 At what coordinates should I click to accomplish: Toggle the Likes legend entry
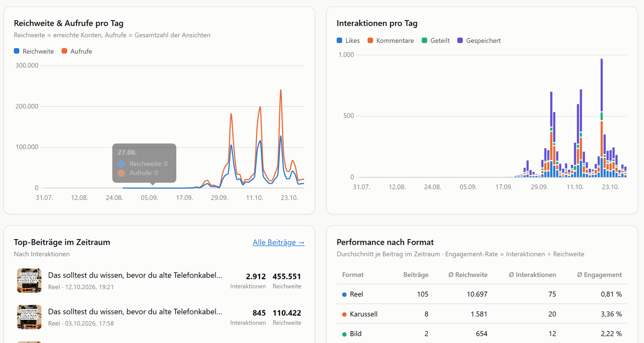348,40
